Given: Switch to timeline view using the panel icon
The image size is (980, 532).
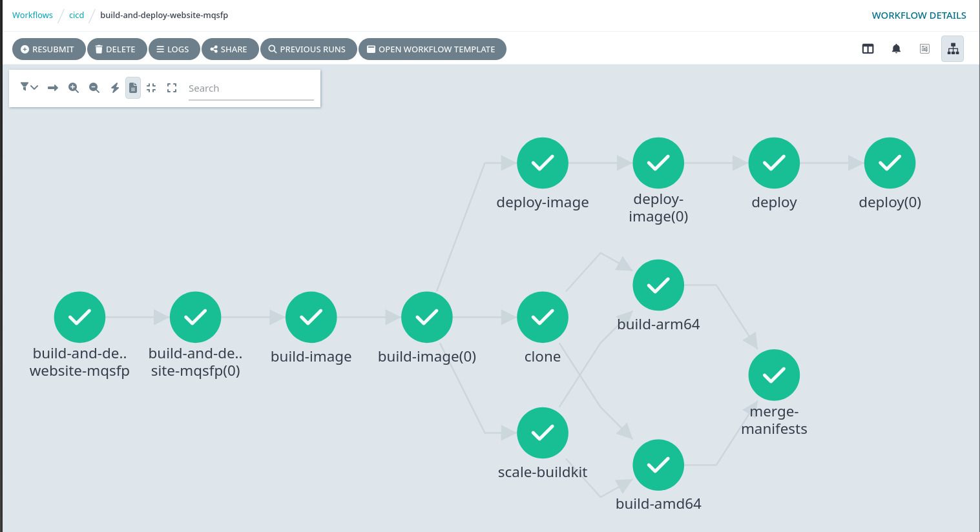Looking at the screenshot, I should pyautogui.click(x=868, y=48).
